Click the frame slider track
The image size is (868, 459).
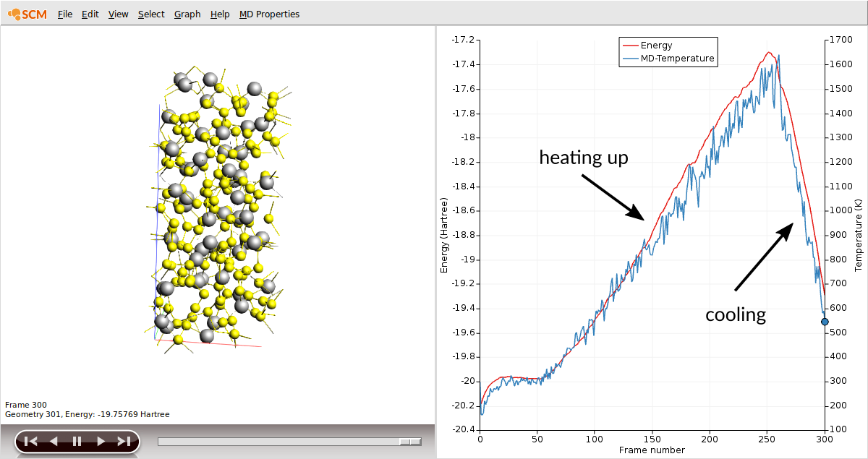coord(289,441)
